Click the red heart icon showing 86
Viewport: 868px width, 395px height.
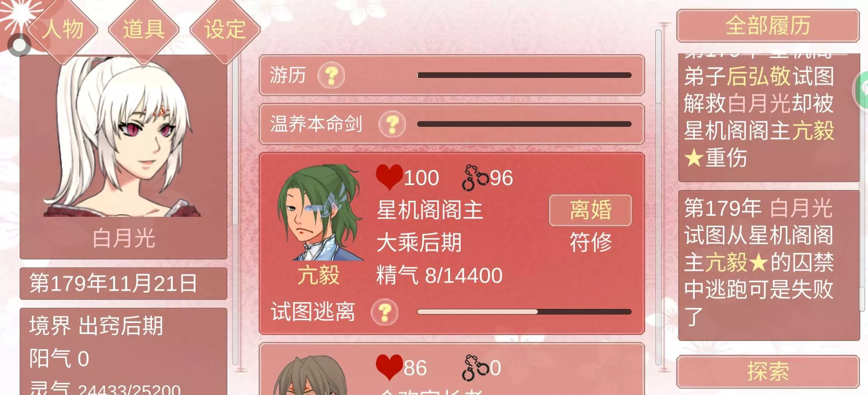tap(389, 367)
